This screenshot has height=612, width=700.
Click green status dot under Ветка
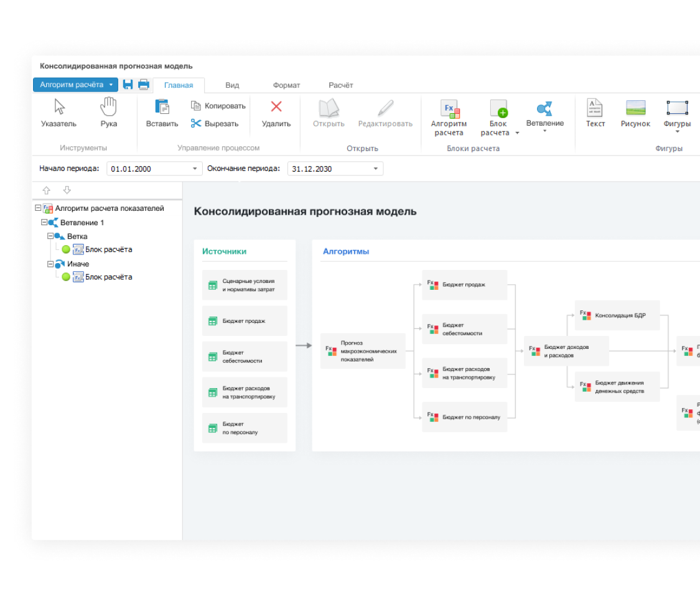pyautogui.click(x=66, y=249)
